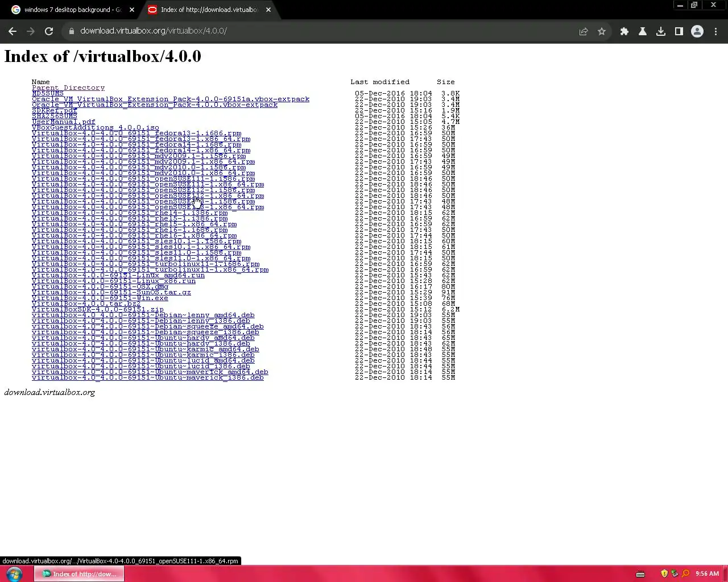Open the Parent Directory link

coord(68,88)
